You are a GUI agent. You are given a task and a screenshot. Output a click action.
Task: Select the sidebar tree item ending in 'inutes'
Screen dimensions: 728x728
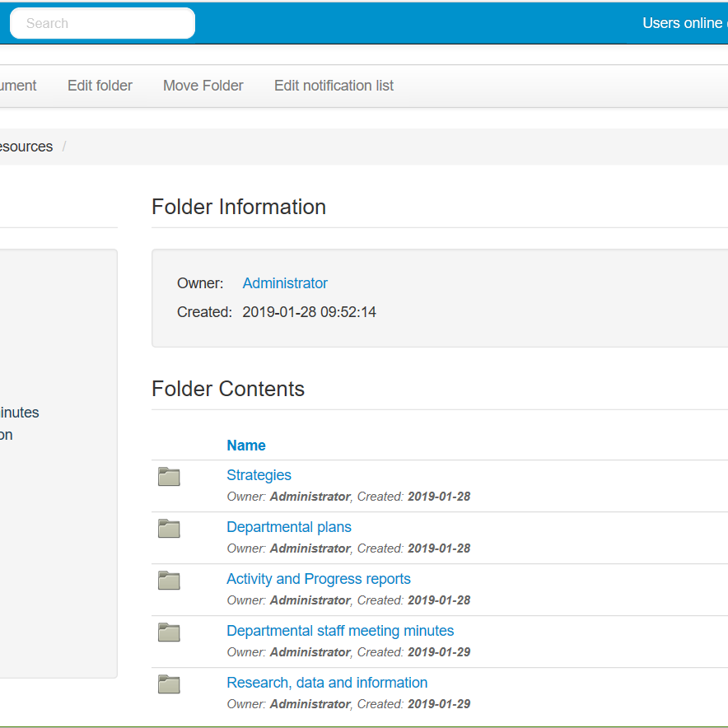coord(20,413)
